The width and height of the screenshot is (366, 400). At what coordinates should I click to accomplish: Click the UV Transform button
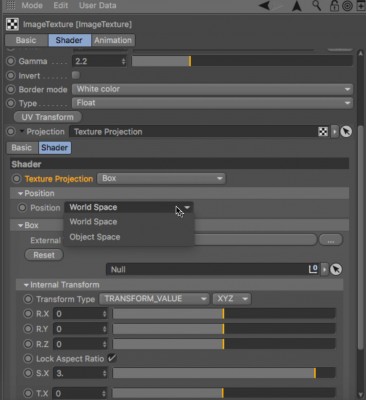[48, 117]
